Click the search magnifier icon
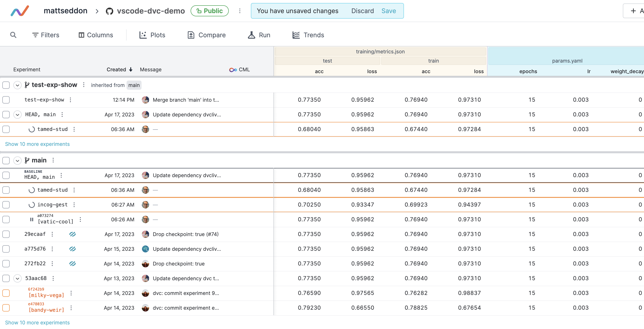Image resolution: width=644 pixels, height=329 pixels. click(13, 35)
